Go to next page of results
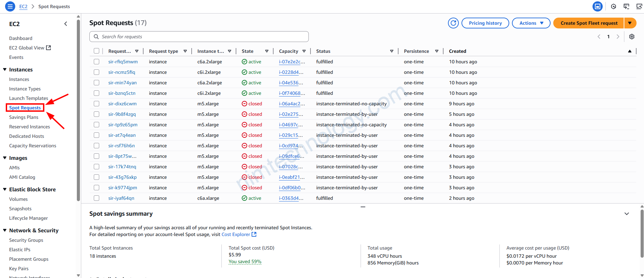This screenshot has height=278, width=644. point(618,37)
